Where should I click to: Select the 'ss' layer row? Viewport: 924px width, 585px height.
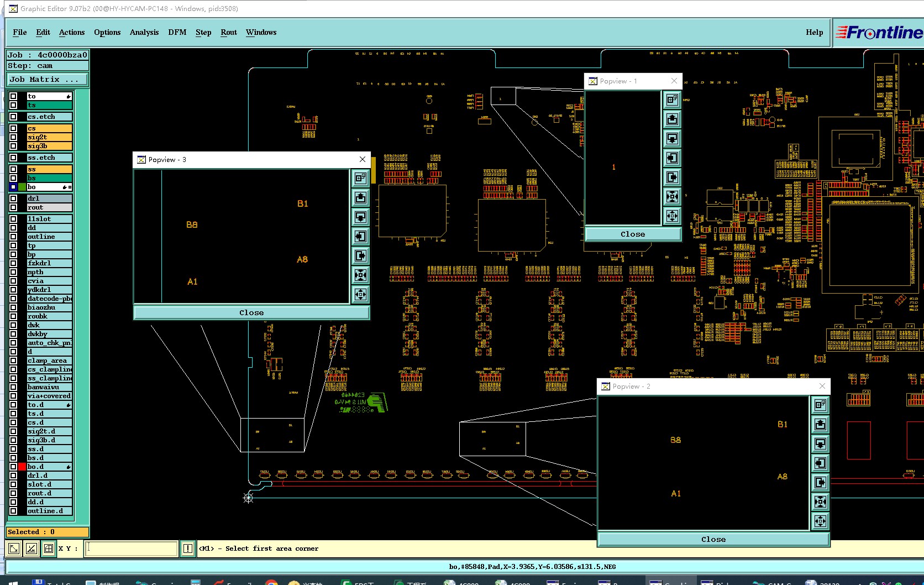[x=50, y=169]
